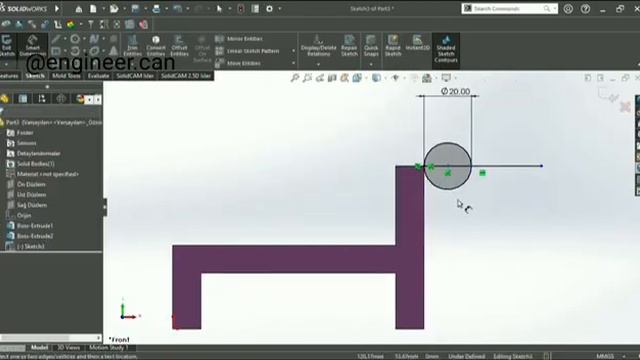Screen dimensions: 640x360
Task: Click Repair Sketch
Action: click(x=349, y=46)
